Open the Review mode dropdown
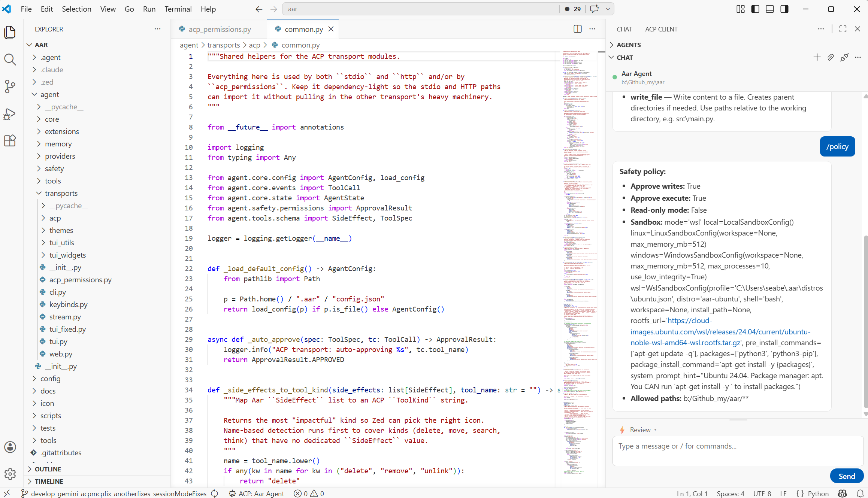The width and height of the screenshot is (868, 498). [640, 430]
